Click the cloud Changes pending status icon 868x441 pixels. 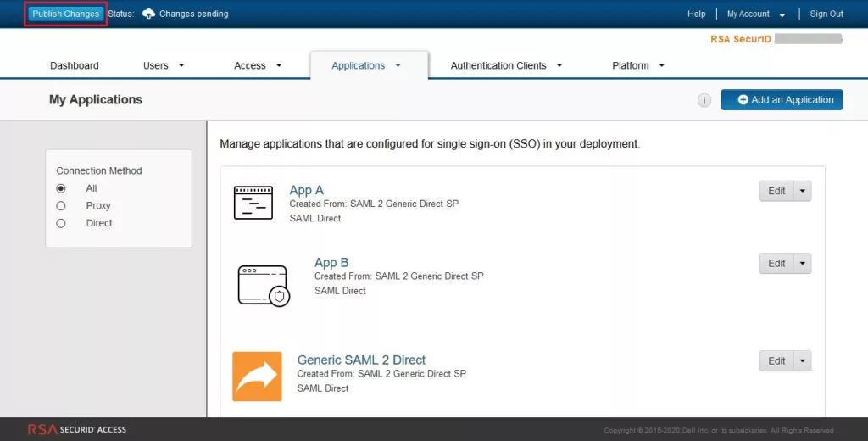[x=148, y=14]
